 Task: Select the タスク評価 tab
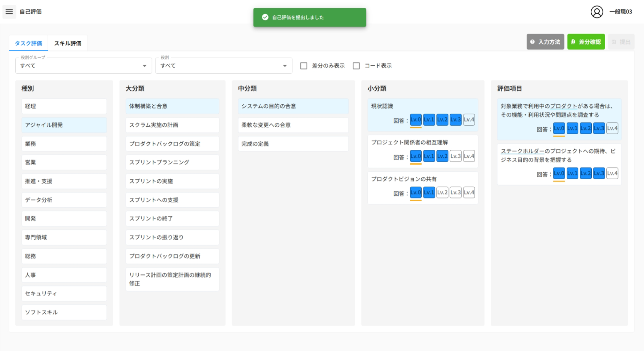(28, 43)
